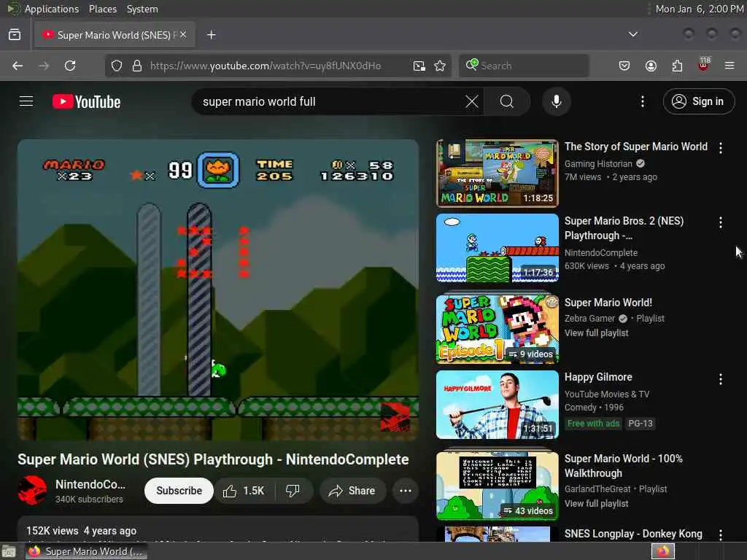Image resolution: width=747 pixels, height=560 pixels.
Task: Open Firefox extensions puzzle icon
Action: click(677, 66)
